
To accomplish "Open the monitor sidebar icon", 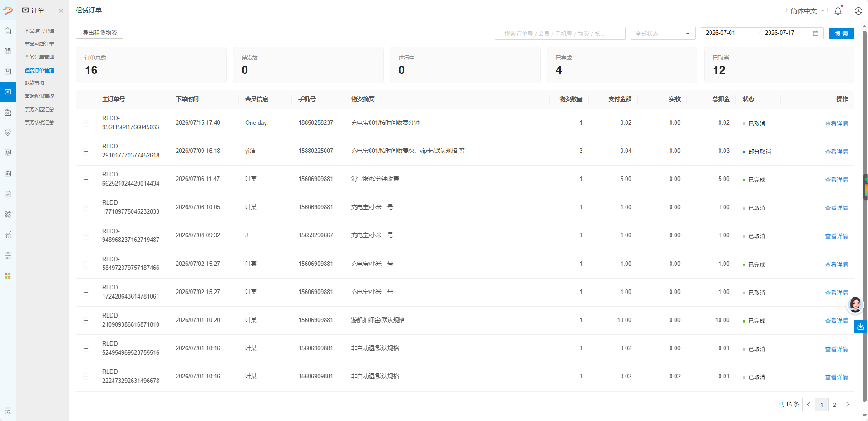I will (8, 153).
